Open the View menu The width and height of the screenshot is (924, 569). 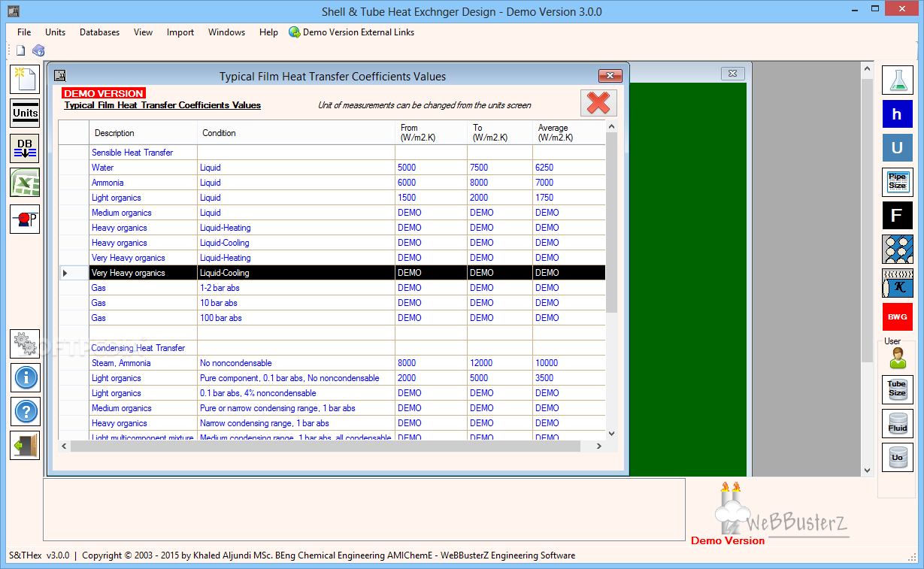click(x=143, y=32)
